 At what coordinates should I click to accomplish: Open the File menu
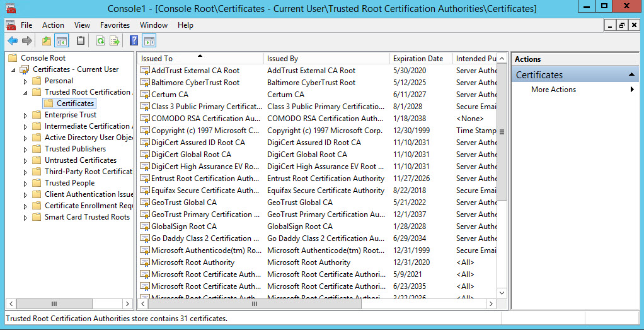click(x=26, y=25)
